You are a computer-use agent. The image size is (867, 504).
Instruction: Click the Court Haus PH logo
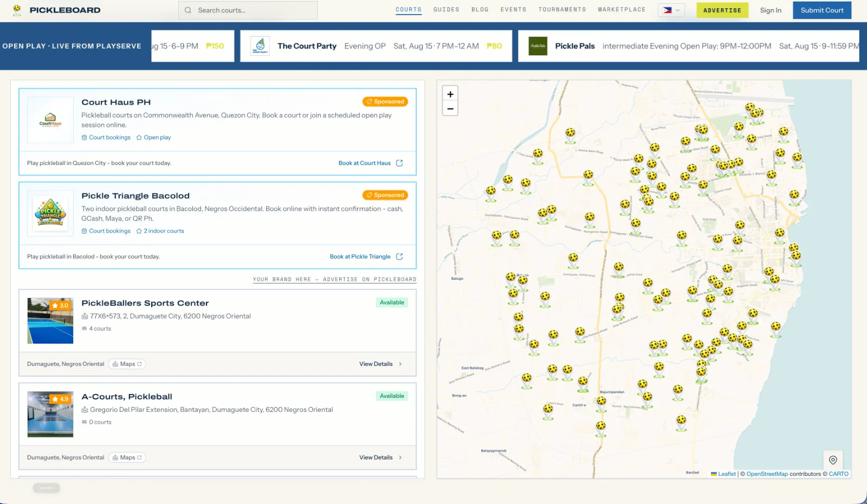(50, 120)
